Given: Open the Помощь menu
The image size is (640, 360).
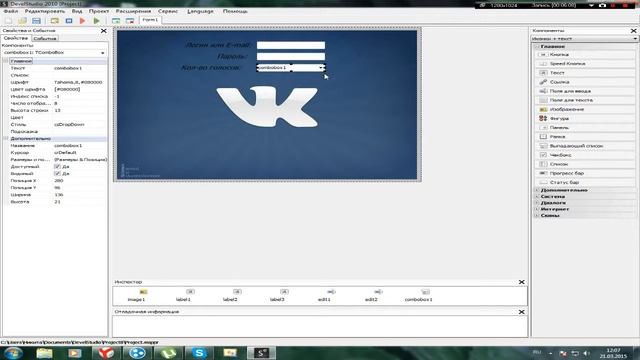Looking at the screenshot, I should tap(235, 11).
